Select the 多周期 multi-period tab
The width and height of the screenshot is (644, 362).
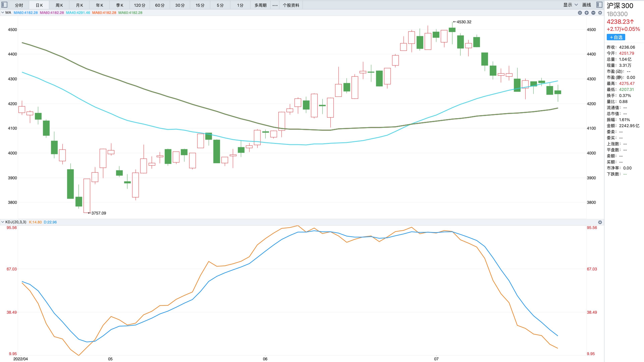pyautogui.click(x=260, y=5)
